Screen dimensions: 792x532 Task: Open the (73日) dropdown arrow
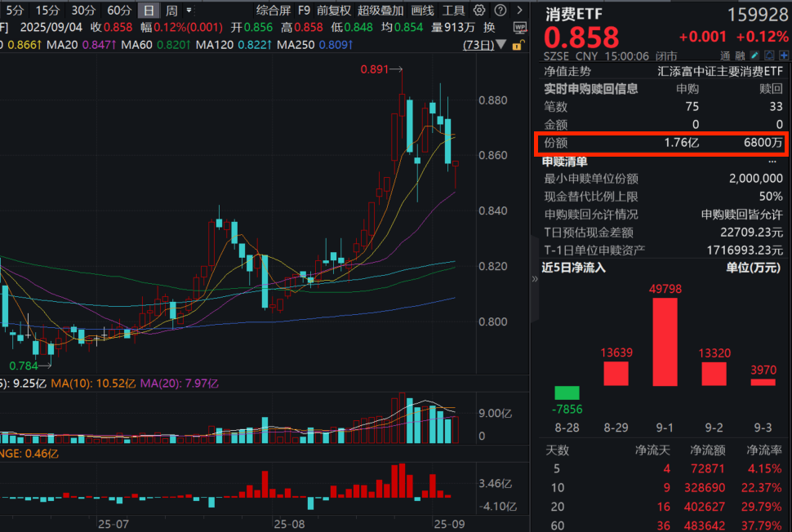(x=501, y=44)
